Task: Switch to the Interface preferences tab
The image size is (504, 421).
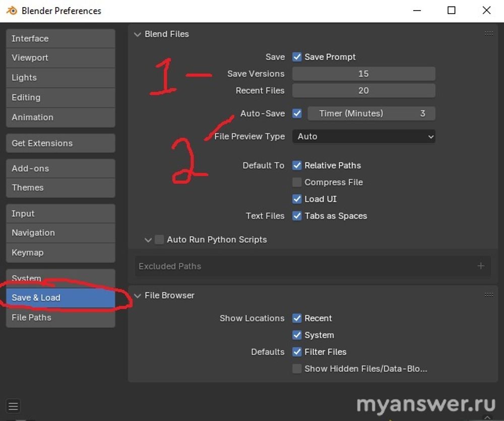Action: pyautogui.click(x=60, y=39)
